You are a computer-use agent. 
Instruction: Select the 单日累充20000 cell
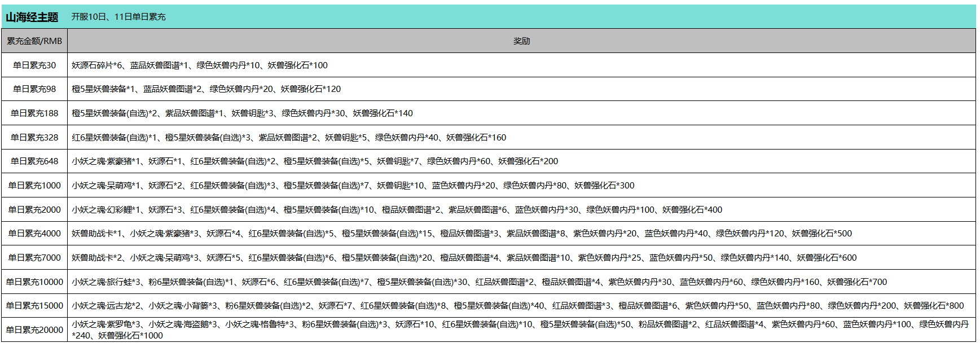pyautogui.click(x=34, y=330)
